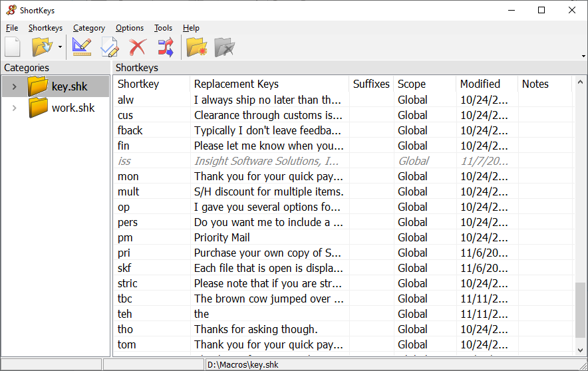Screen dimensions: 588x371
Task: Click the gray delete category folder icon
Action: click(225, 47)
